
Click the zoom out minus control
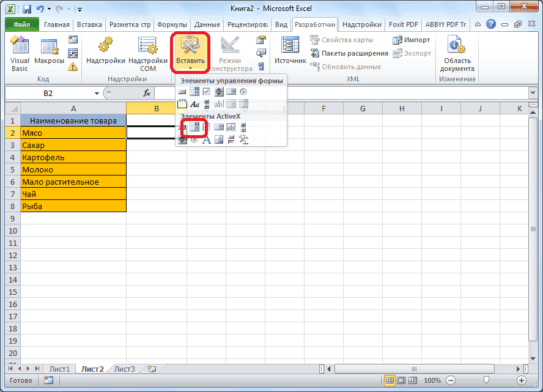(x=451, y=380)
